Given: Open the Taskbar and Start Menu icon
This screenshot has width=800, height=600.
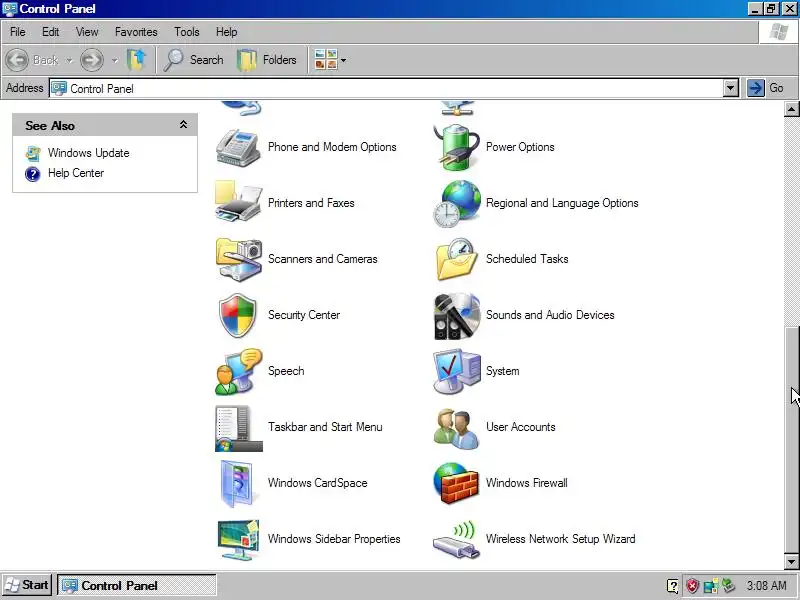Looking at the screenshot, I should [x=238, y=428].
